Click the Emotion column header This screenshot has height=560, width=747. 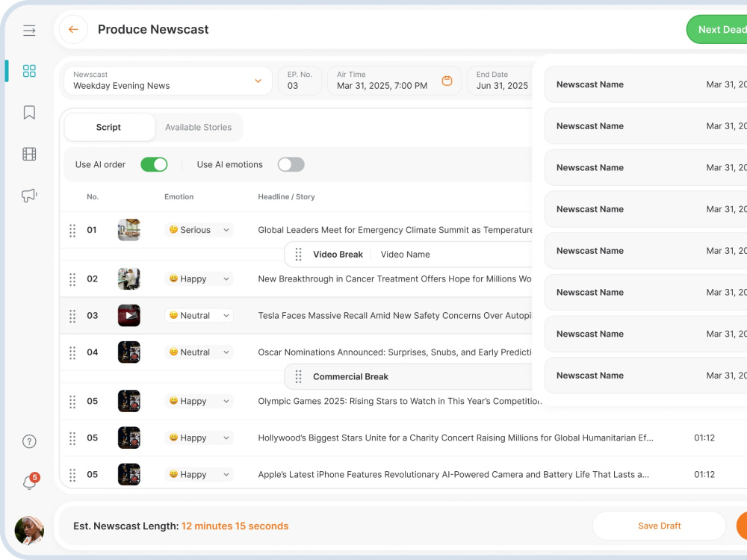[x=179, y=196]
